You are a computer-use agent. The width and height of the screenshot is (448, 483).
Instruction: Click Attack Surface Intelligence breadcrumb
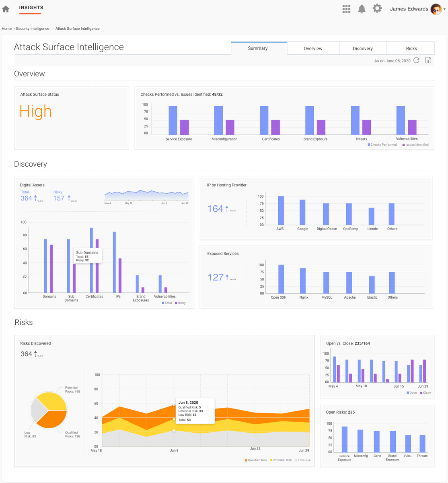coord(78,29)
